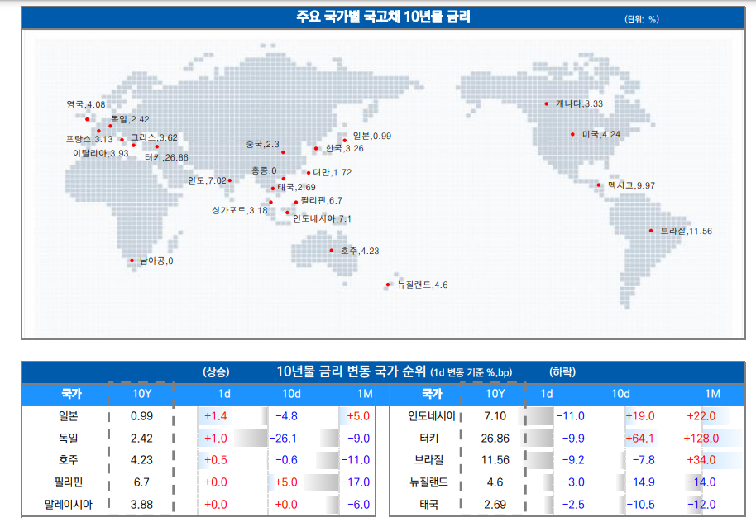Select the 뉴질랜드, 4.6 marker
Viewport: 756px width, 532px height.
[387, 285]
